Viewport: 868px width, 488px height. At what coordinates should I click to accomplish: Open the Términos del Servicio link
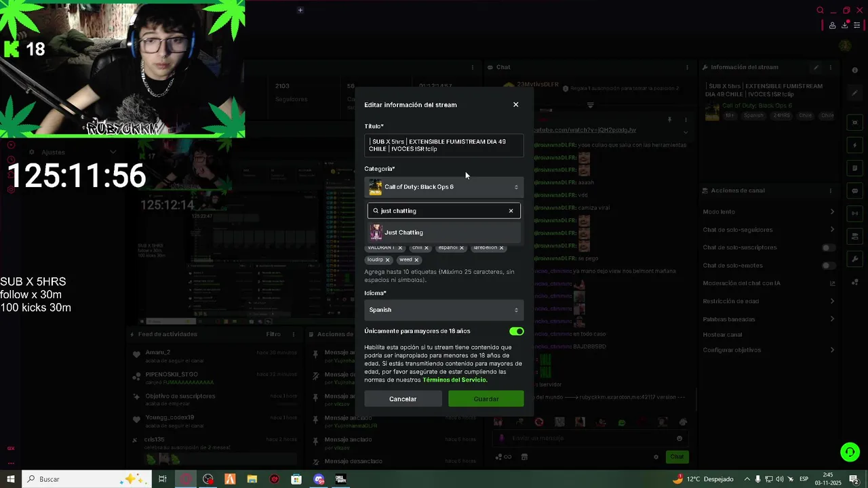[x=454, y=380]
